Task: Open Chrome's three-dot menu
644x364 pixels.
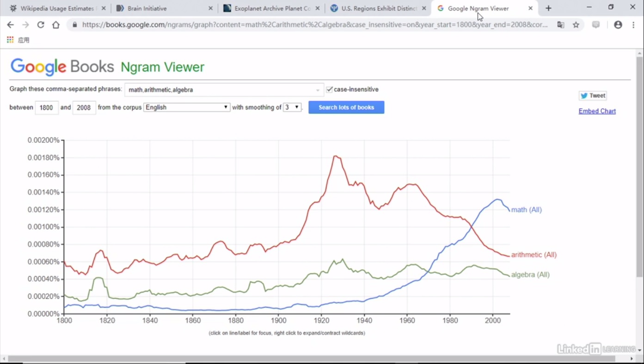Action: [x=633, y=25]
